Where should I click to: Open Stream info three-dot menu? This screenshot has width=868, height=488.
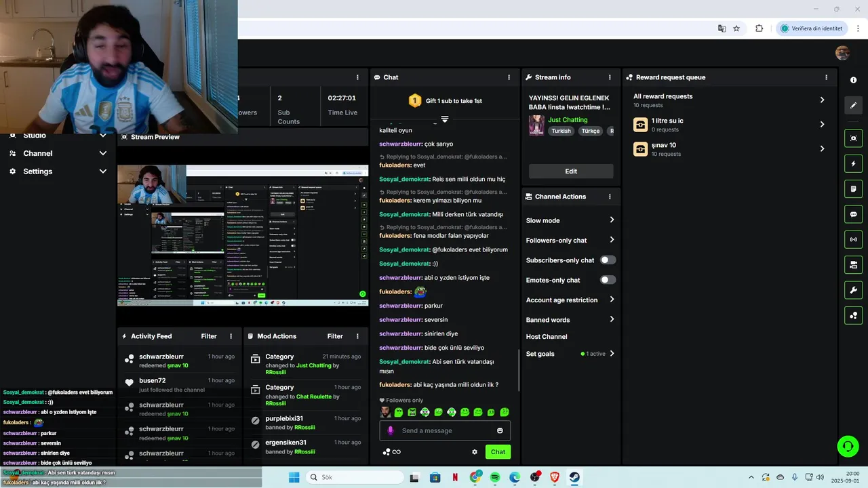[610, 77]
